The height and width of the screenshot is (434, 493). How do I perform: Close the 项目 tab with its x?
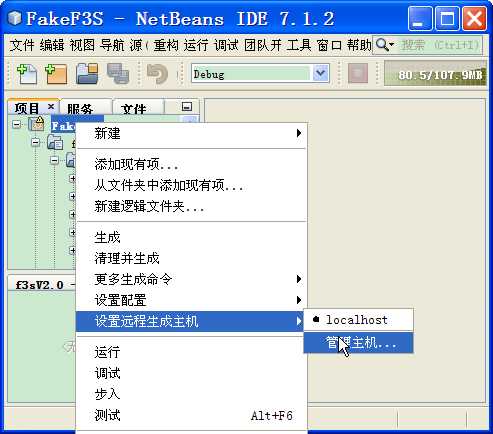click(51, 107)
